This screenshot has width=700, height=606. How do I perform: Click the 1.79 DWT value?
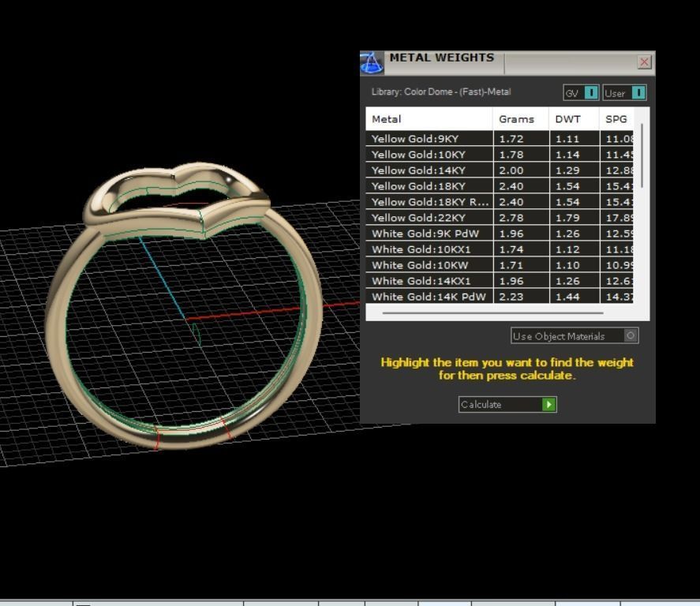pyautogui.click(x=567, y=218)
